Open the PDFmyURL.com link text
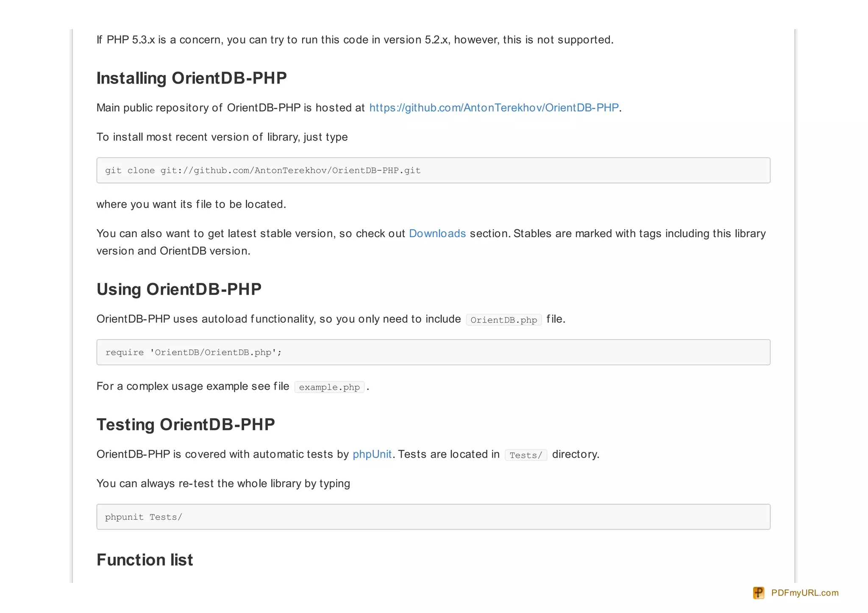The image size is (868, 613). point(804,593)
